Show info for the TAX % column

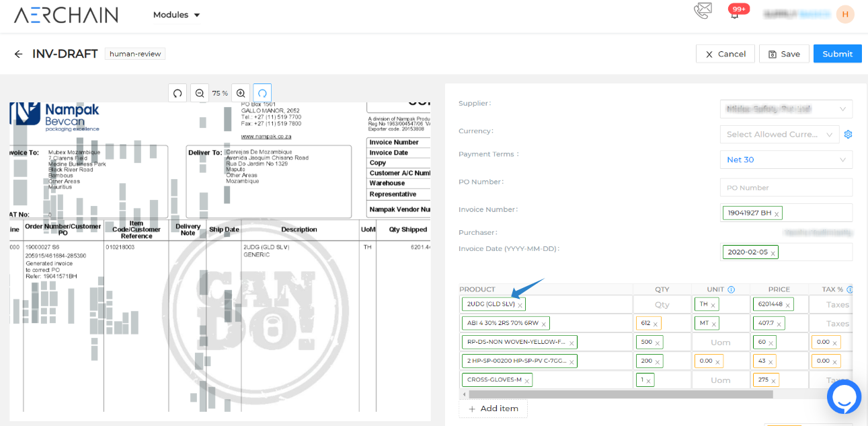coord(850,289)
